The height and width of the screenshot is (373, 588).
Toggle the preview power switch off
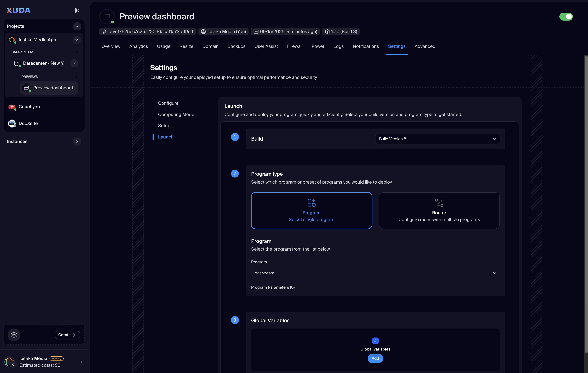pos(566,17)
